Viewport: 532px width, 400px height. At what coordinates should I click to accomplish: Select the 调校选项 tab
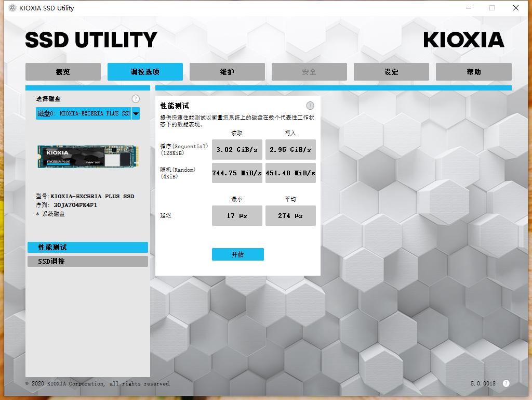(x=145, y=72)
